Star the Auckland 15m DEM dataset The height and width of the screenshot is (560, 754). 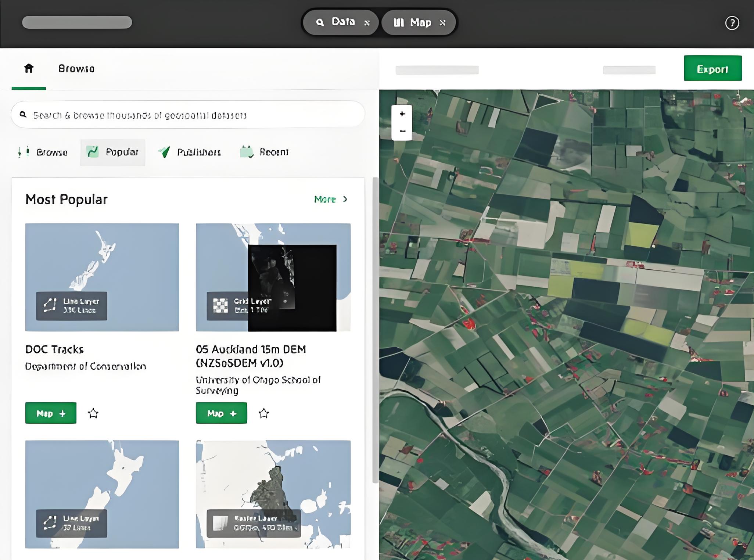coord(263,413)
